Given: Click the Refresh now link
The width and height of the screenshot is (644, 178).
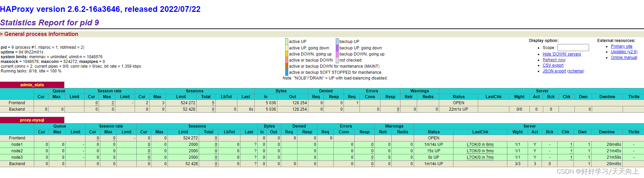Looking at the screenshot, I should pyautogui.click(x=554, y=60).
